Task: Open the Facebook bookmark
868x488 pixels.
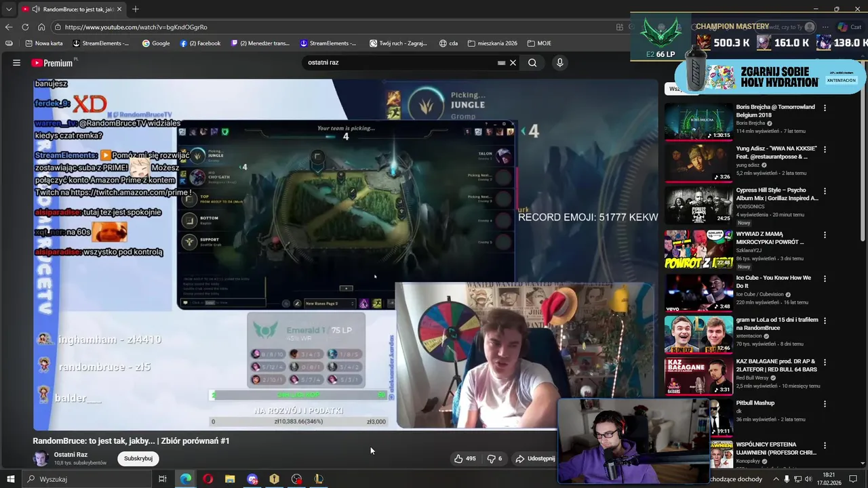Action: [x=201, y=43]
